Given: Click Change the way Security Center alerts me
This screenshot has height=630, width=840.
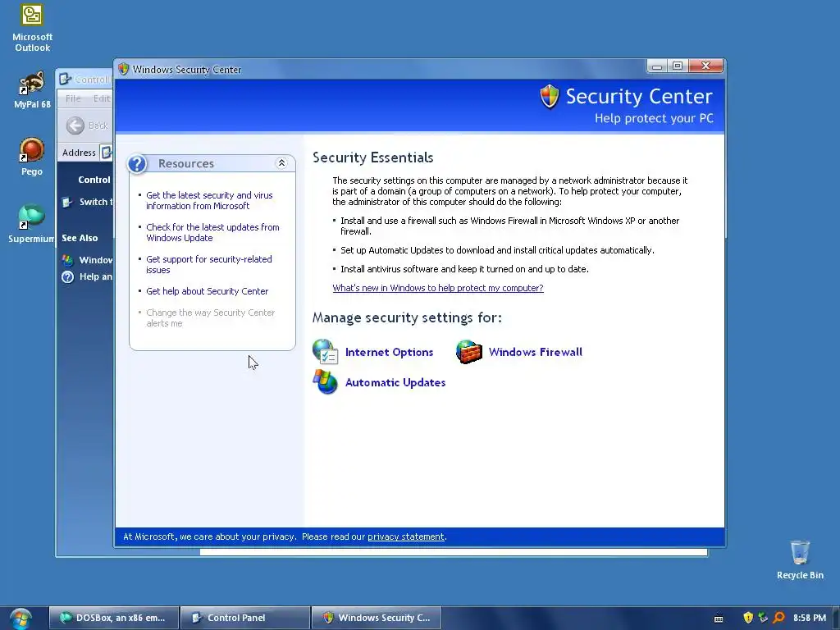Looking at the screenshot, I should [210, 317].
